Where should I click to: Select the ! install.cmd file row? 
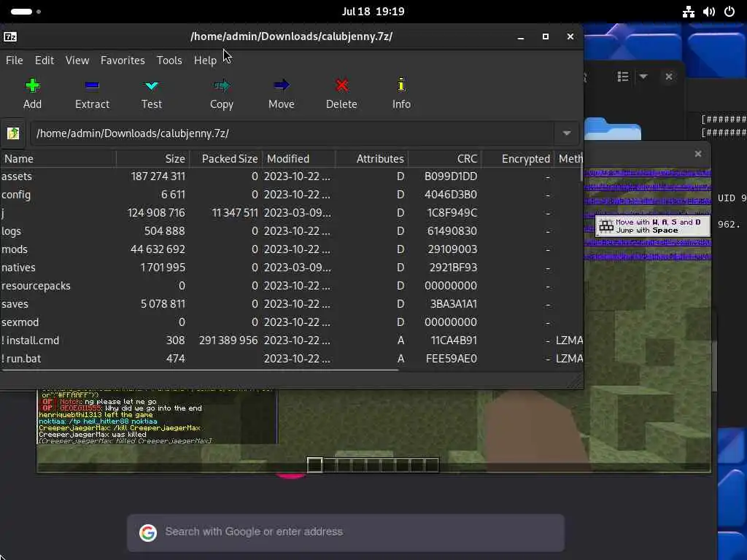tap(292, 341)
